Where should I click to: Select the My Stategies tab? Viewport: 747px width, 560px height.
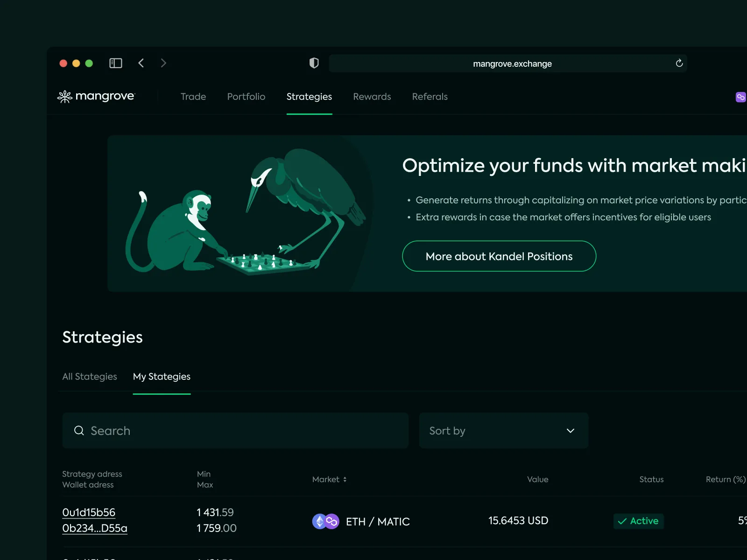pyautogui.click(x=162, y=377)
